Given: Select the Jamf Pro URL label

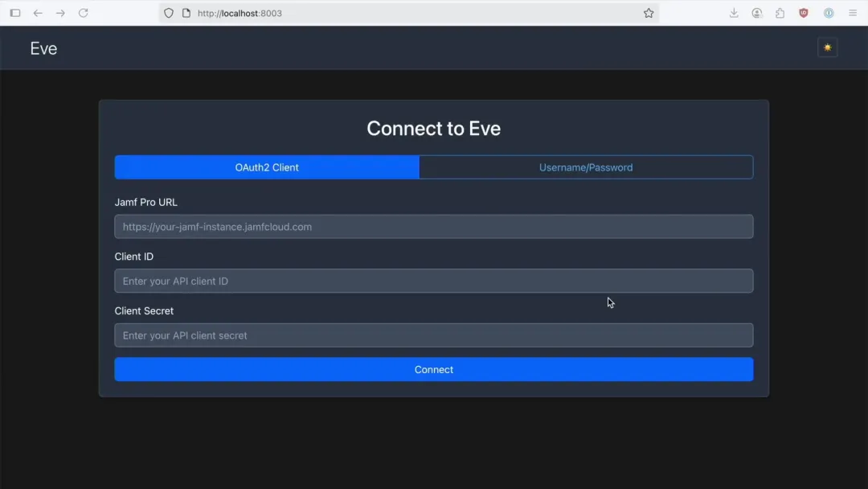Looking at the screenshot, I should 146,202.
